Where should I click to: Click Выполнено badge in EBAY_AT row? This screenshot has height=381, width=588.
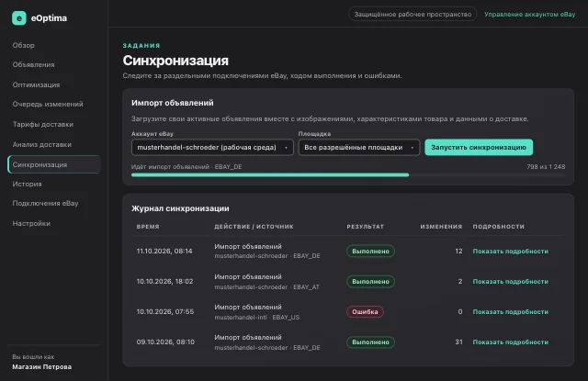pos(370,281)
